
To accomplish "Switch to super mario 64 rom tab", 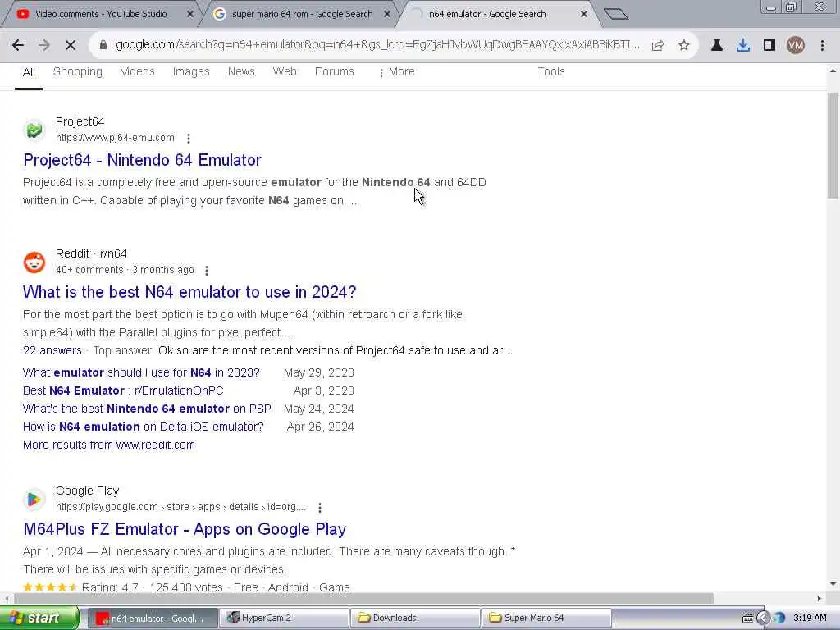I will click(302, 15).
